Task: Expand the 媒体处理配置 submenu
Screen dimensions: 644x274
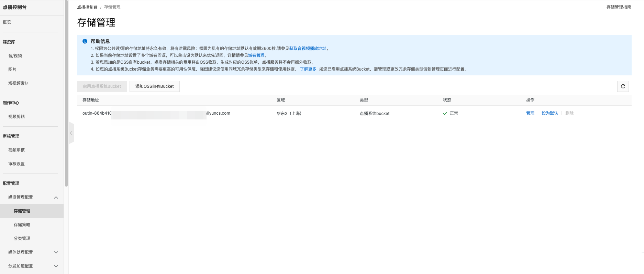Action: coord(56,252)
